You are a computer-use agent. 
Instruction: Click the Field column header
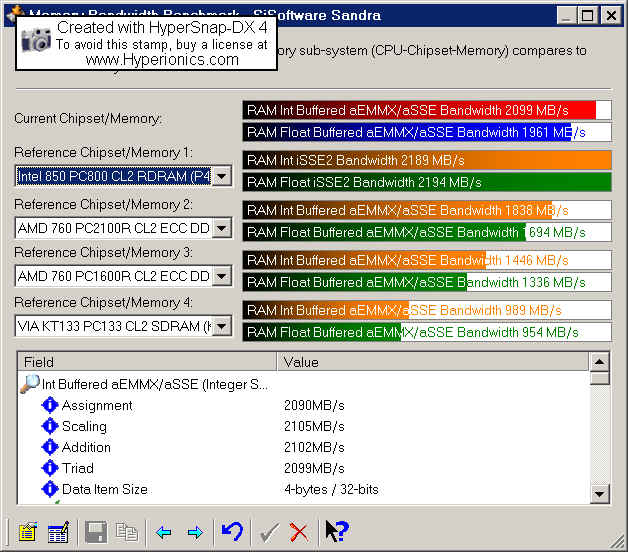click(x=146, y=362)
